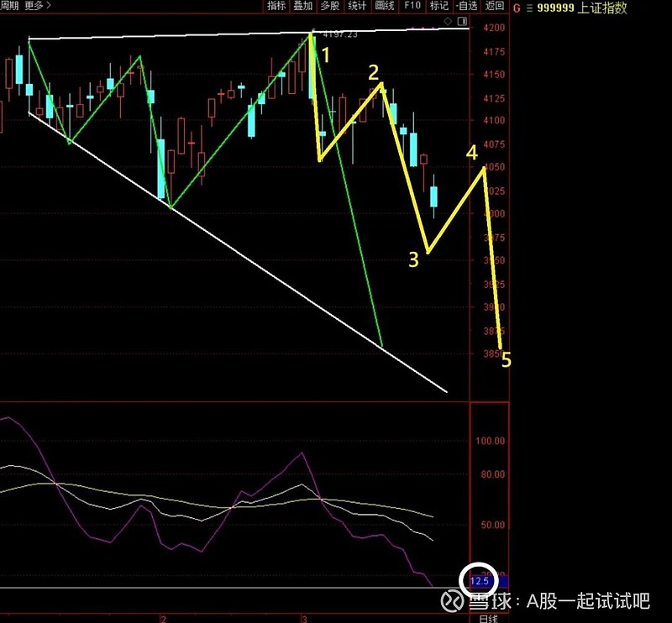Click the 4200 price axis label

pos(494,28)
